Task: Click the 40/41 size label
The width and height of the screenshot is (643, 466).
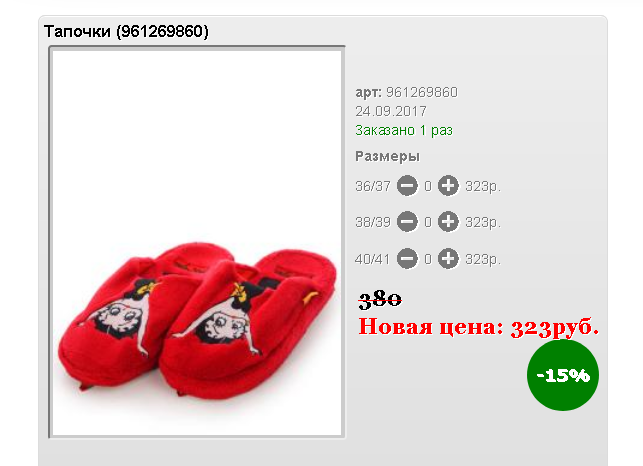Action: [372, 259]
